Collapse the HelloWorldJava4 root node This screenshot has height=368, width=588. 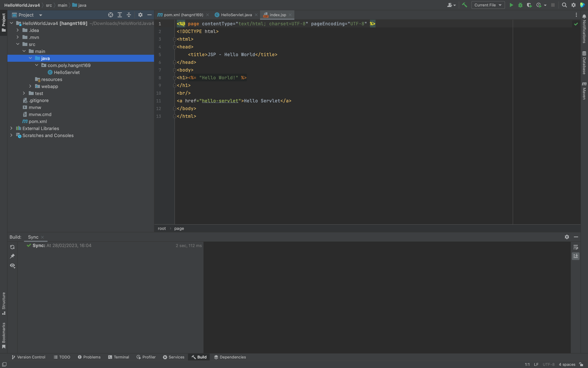[12, 23]
